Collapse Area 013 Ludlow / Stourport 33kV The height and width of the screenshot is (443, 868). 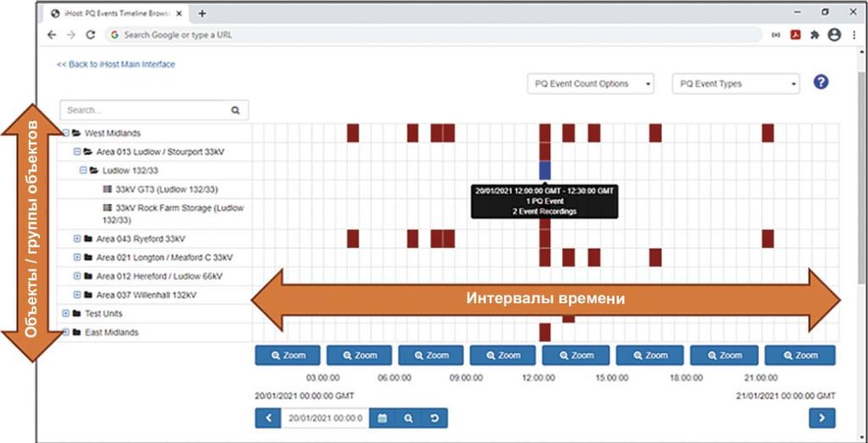coord(77,152)
